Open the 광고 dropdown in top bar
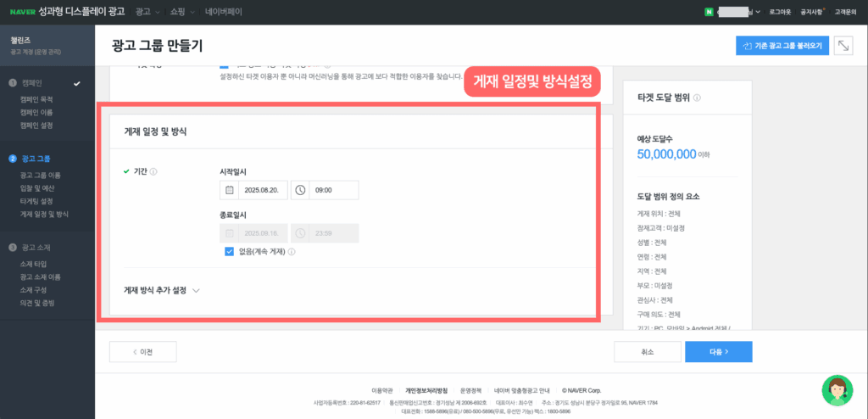Viewport: 868px width, 419px height. click(x=147, y=12)
